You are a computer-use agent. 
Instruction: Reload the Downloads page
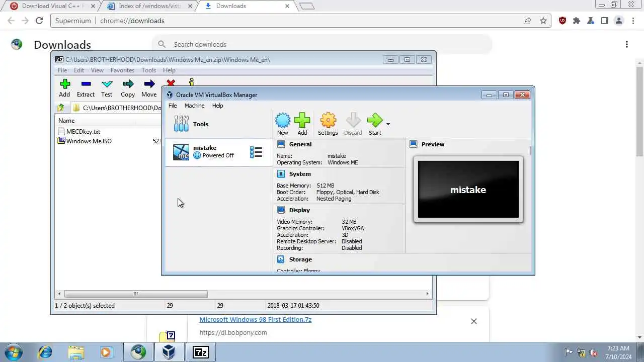(39, 21)
